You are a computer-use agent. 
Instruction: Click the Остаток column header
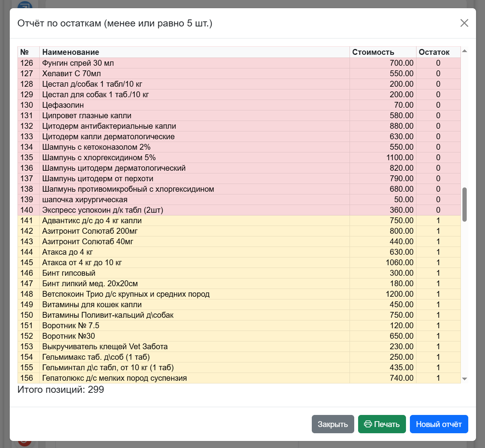pos(438,52)
